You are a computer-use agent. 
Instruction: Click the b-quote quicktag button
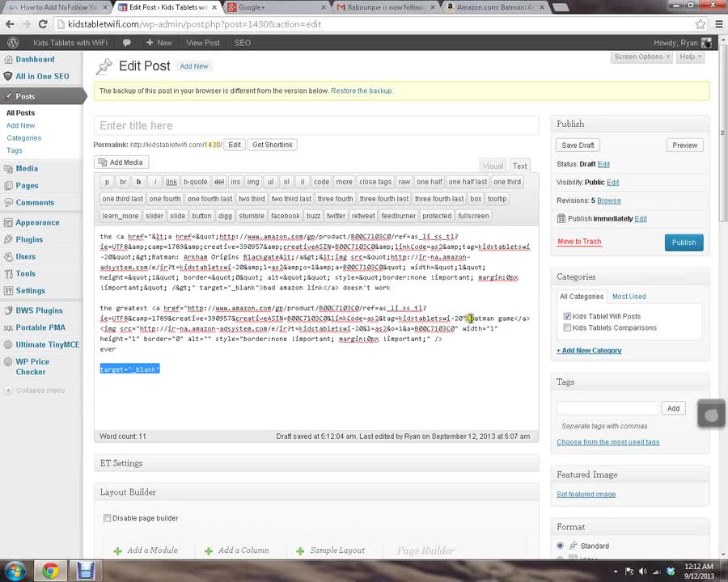[196, 182]
